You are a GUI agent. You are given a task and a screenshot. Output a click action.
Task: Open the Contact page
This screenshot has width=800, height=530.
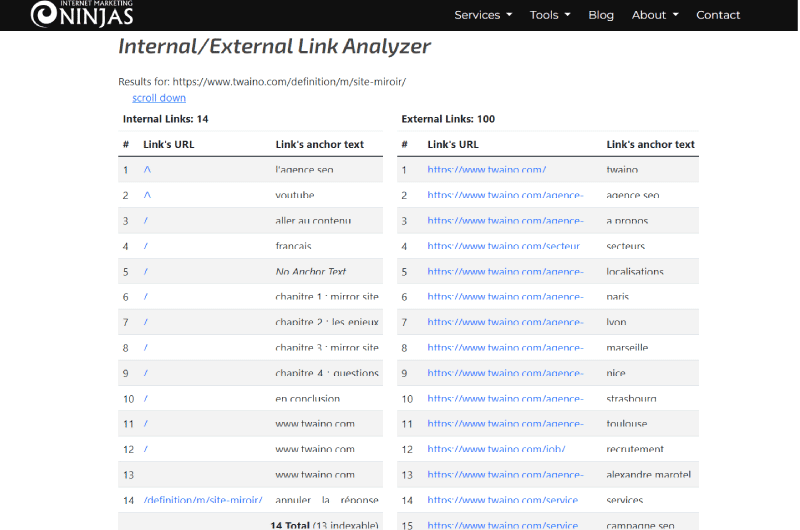[718, 15]
